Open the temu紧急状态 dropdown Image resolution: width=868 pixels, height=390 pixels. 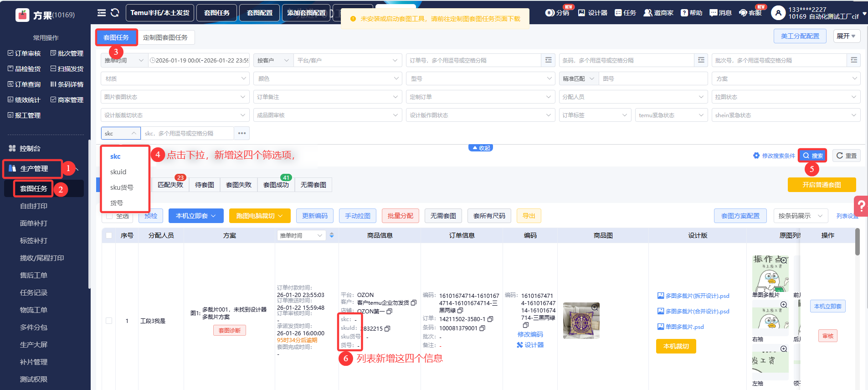coord(671,115)
